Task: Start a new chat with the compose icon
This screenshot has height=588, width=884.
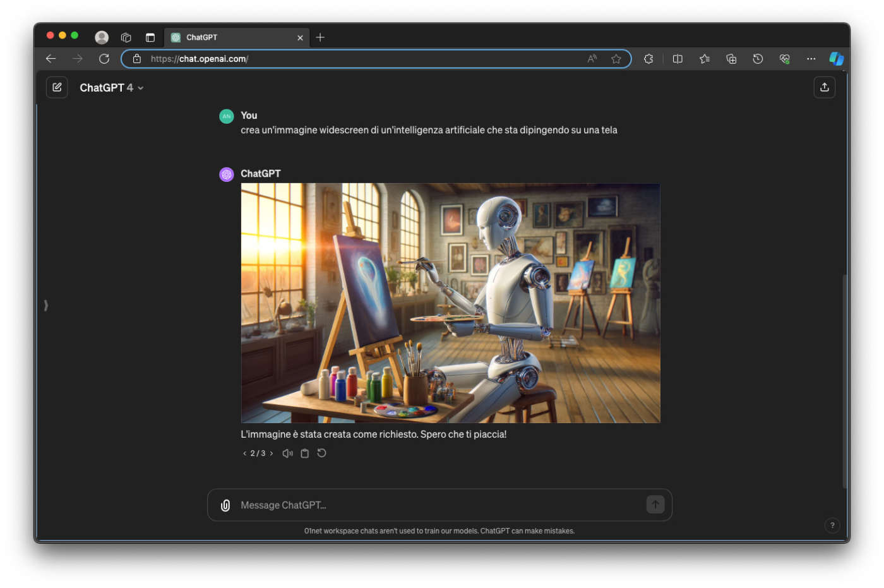Action: pos(57,88)
